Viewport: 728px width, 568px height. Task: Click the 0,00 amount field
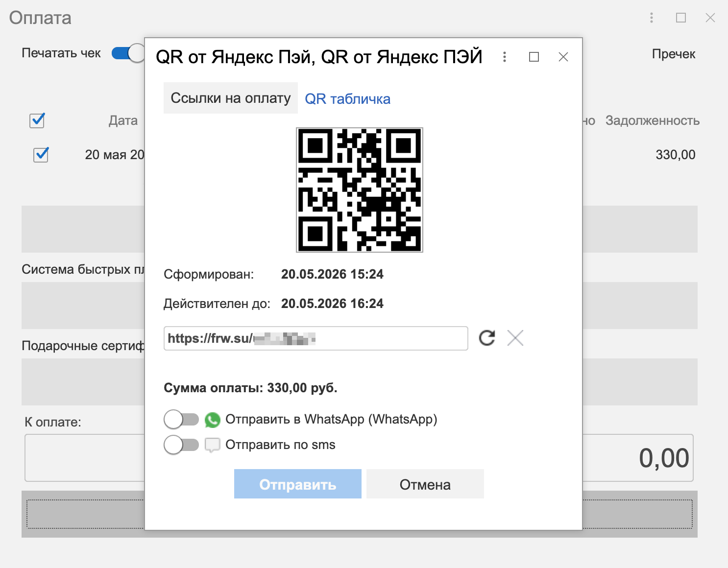click(638, 458)
